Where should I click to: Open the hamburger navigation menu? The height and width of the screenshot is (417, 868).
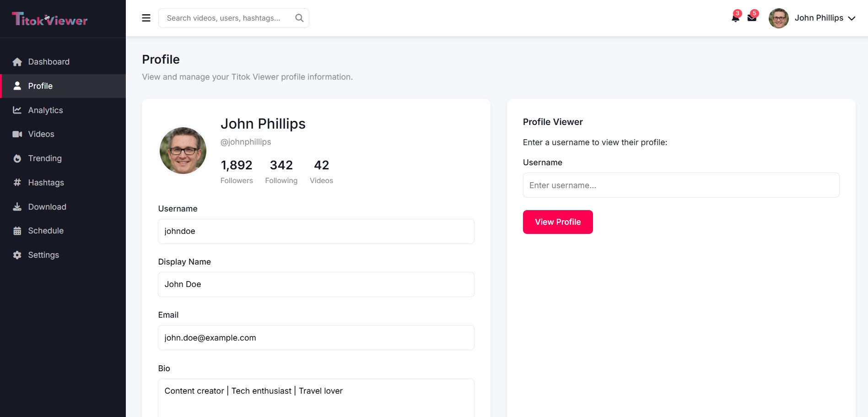(x=146, y=18)
